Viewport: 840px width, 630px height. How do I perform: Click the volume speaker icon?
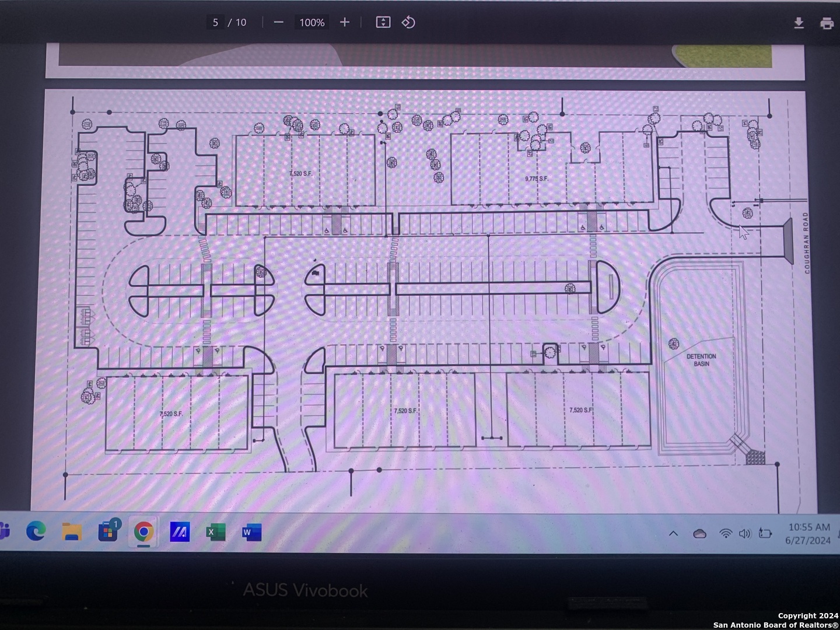(x=744, y=533)
